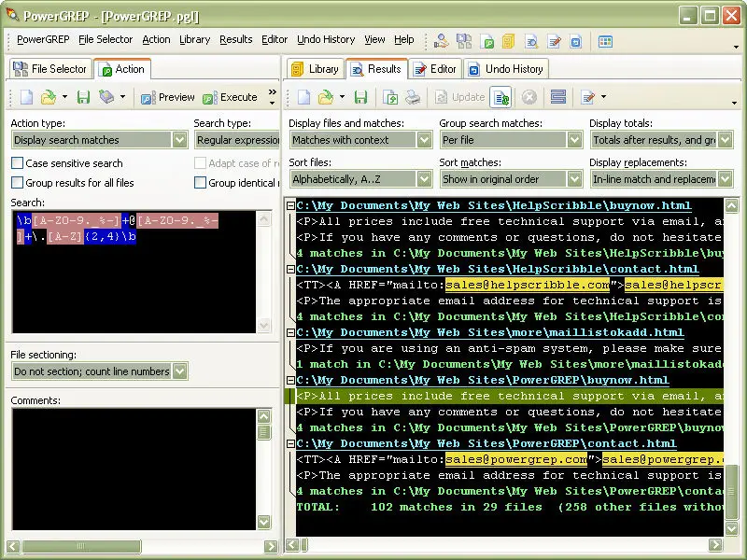This screenshot has width=747, height=560.
Task: Collapse HelpScribble\buynow.html results group
Action: click(290, 205)
